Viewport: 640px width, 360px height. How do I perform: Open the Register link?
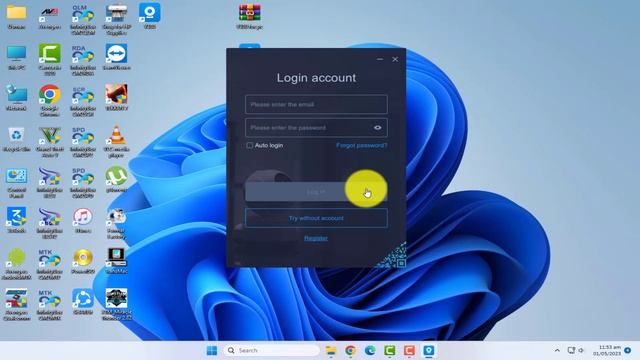(316, 238)
